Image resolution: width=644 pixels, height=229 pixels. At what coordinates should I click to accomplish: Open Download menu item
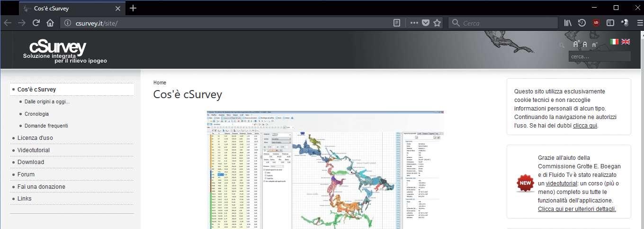30,162
